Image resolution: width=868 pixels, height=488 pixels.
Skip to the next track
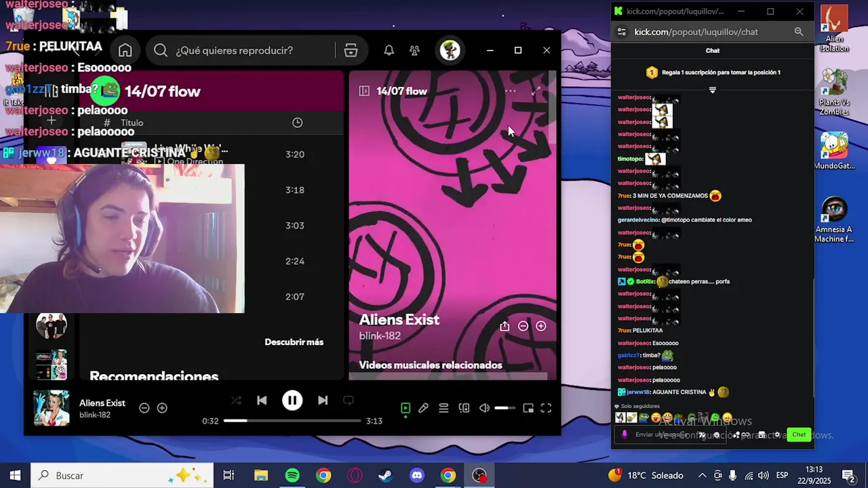click(323, 401)
